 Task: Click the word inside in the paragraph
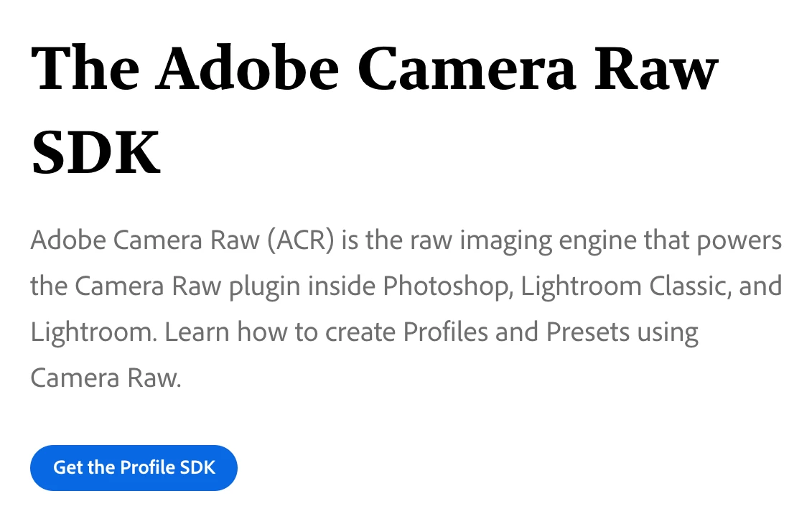[x=342, y=286]
